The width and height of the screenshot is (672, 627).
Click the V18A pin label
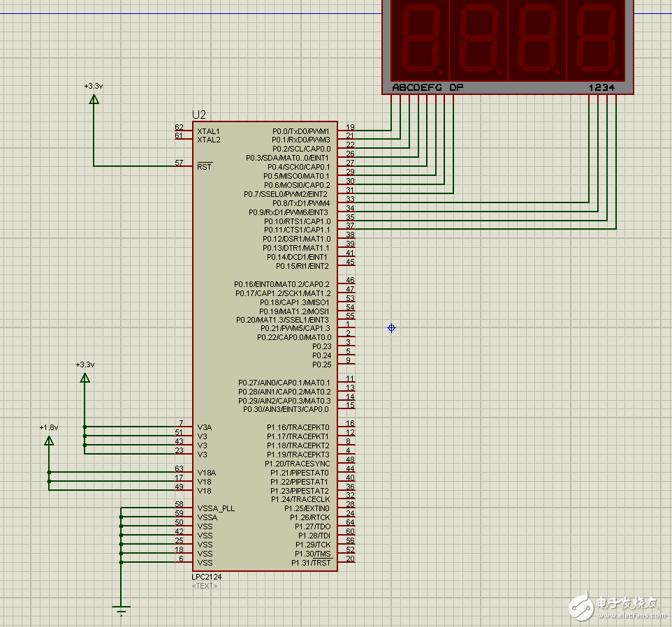[x=207, y=473]
